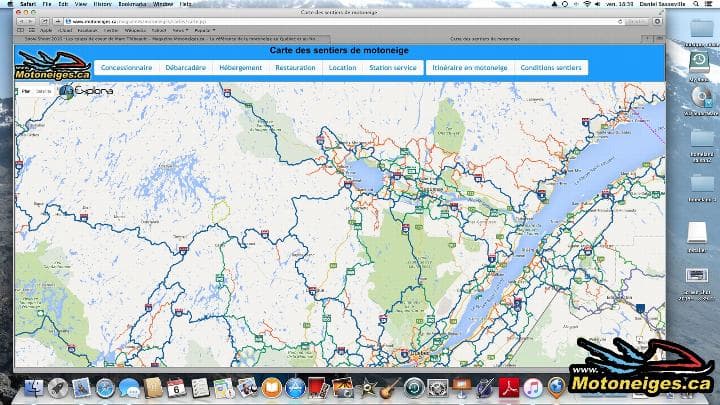720x405 pixels.
Task: Click the volume icon in menu bar
Action: [x=597, y=4]
